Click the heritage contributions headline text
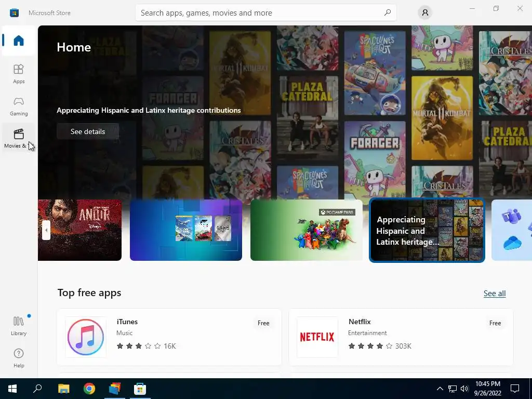 point(149,110)
